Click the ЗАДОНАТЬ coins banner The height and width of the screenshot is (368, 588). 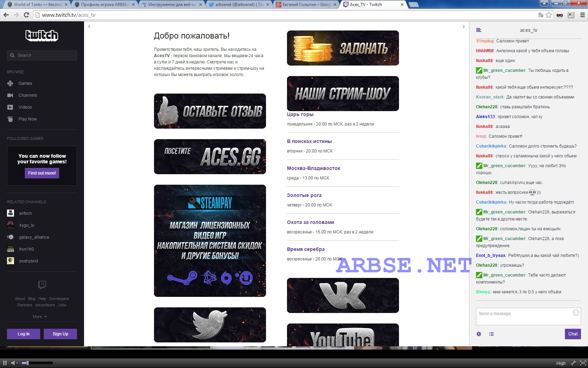coord(343,48)
